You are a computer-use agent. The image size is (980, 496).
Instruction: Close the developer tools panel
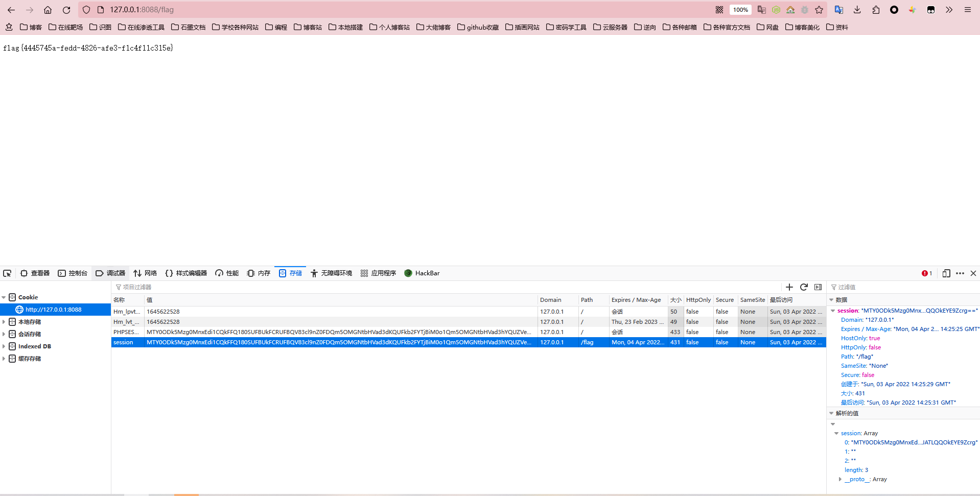tap(973, 273)
